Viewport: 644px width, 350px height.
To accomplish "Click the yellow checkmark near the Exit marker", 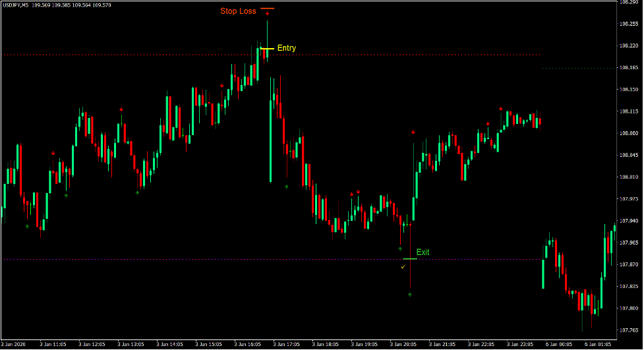I will (403, 267).
